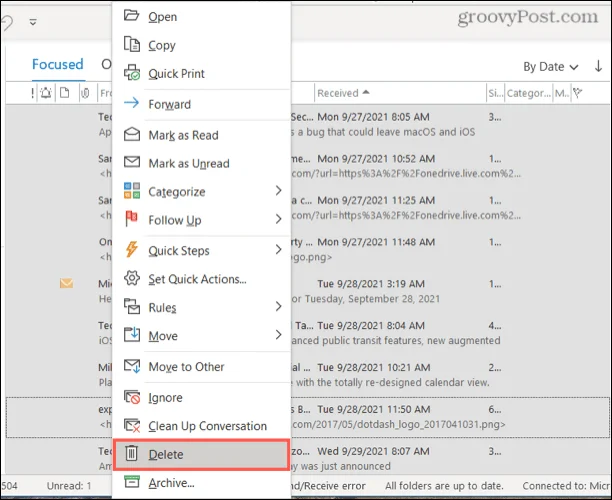Click the open envelope Mark as Read icon

tap(132, 134)
